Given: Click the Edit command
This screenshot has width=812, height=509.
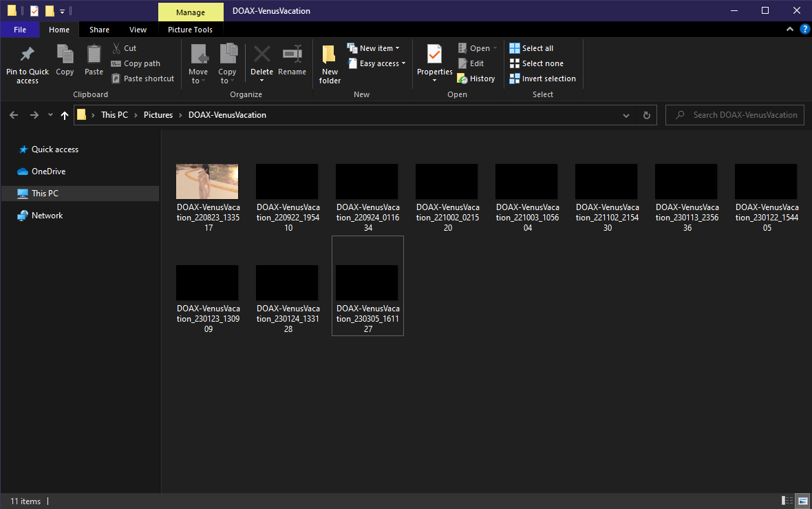Looking at the screenshot, I should (x=471, y=63).
